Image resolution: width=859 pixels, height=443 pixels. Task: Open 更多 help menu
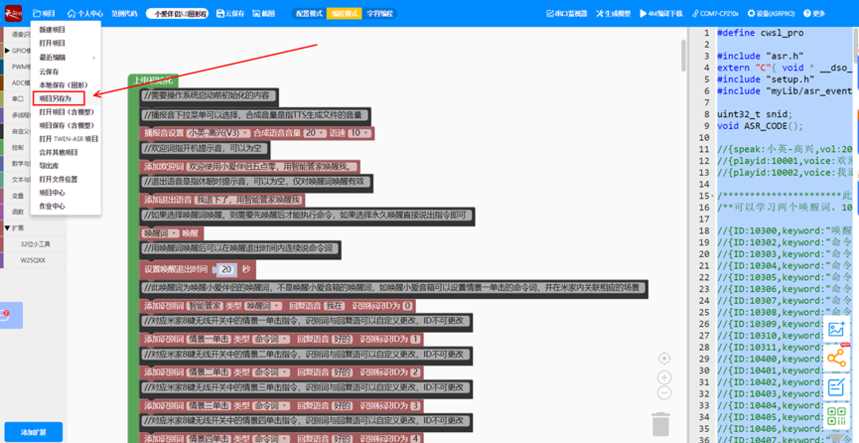814,14
